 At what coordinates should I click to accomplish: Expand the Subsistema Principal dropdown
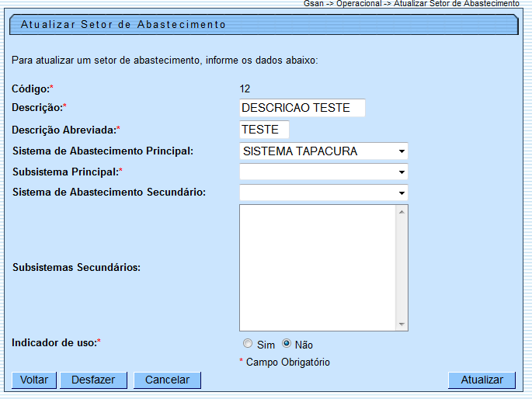(323, 172)
